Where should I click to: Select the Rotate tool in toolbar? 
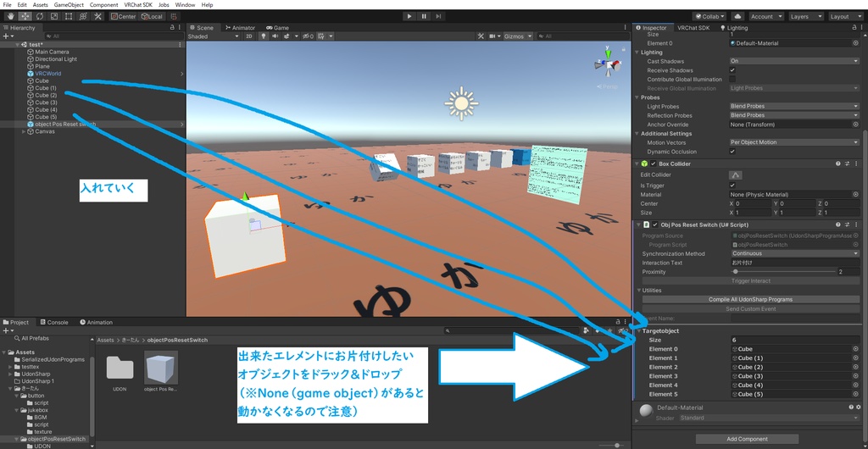(x=40, y=16)
